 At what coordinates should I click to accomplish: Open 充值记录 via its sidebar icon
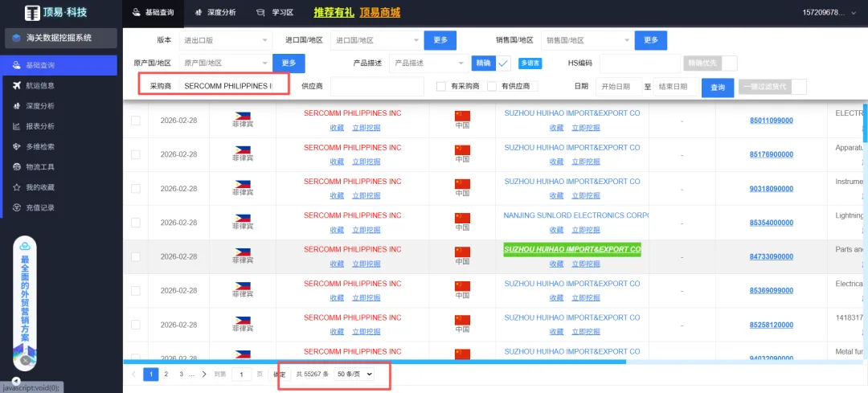(x=17, y=208)
